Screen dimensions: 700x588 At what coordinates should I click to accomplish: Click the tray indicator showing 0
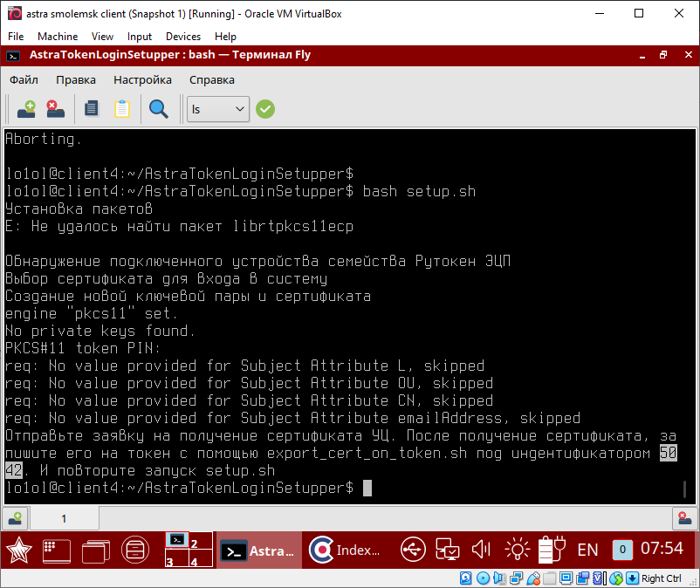point(622,550)
